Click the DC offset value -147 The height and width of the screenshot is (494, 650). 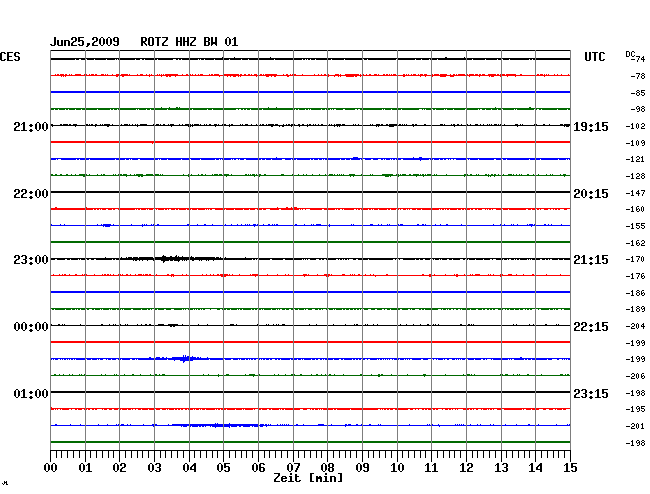coord(635,194)
